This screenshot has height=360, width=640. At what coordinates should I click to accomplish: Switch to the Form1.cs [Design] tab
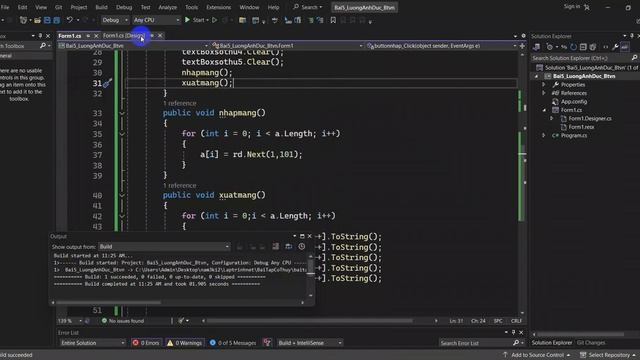(124, 36)
